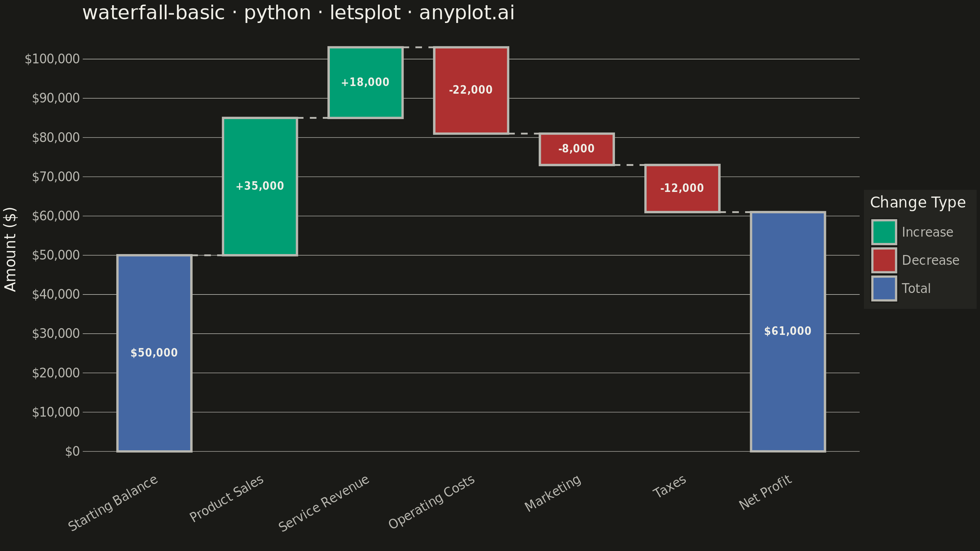Click the Amount ($) axis title
Viewport: 980px width, 551px height.
click(x=10, y=249)
